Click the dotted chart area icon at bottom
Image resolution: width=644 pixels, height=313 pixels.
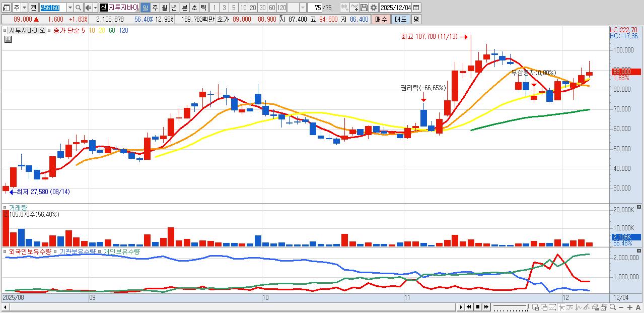point(552,307)
